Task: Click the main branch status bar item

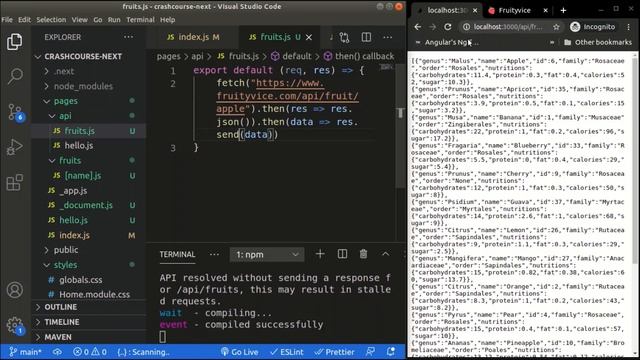Action: tap(25, 352)
